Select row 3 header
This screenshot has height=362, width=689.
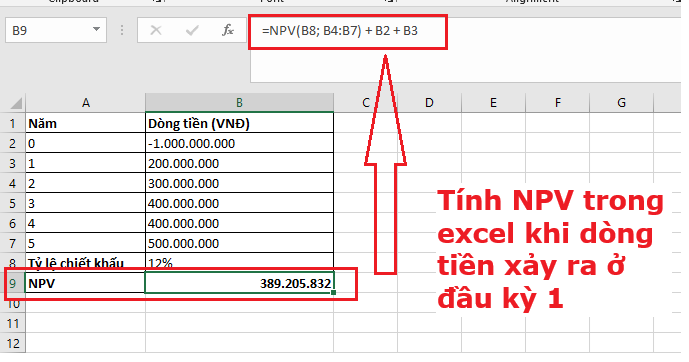(13, 163)
